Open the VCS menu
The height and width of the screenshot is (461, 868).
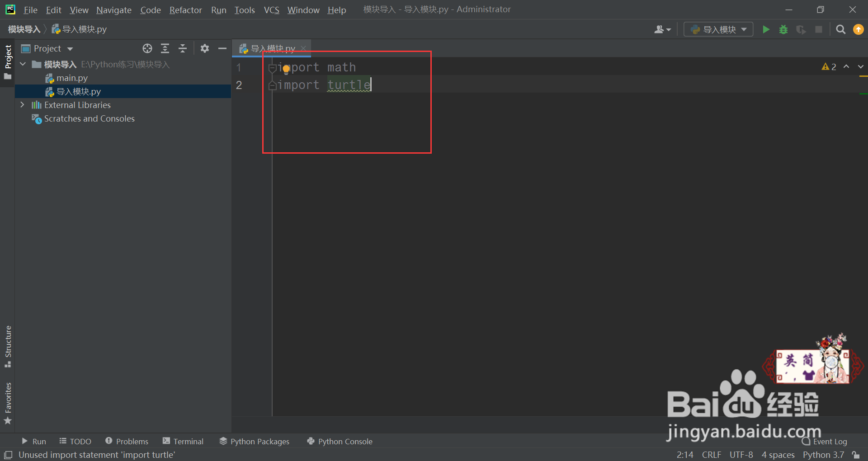click(272, 9)
